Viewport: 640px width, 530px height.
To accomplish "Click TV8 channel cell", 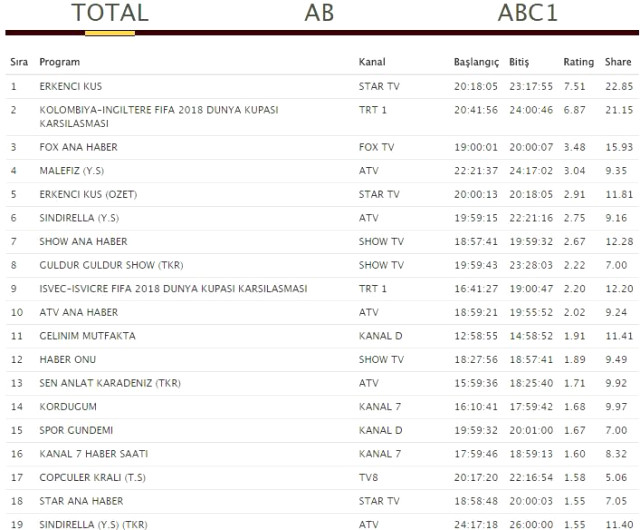I will click(368, 478).
